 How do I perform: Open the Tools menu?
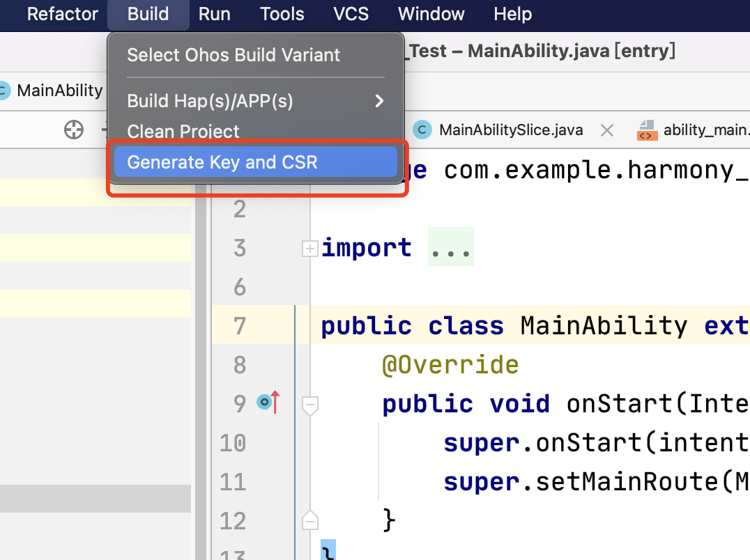point(282,14)
